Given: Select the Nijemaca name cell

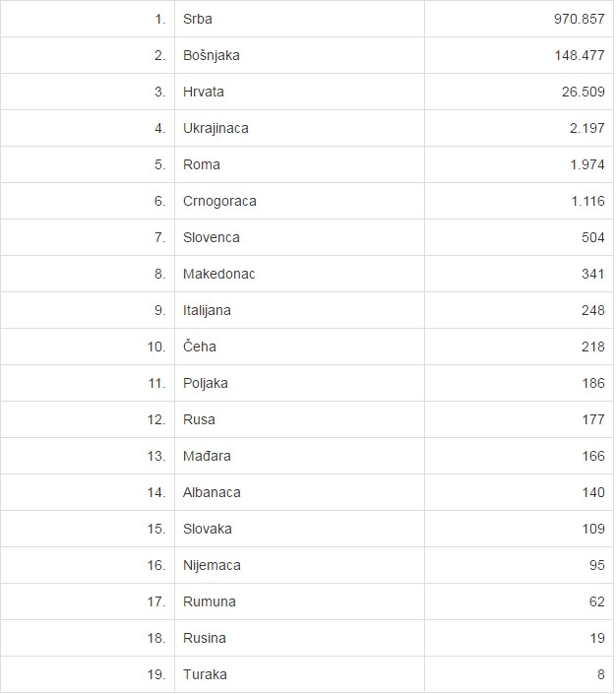Looking at the screenshot, I should 212,565.
